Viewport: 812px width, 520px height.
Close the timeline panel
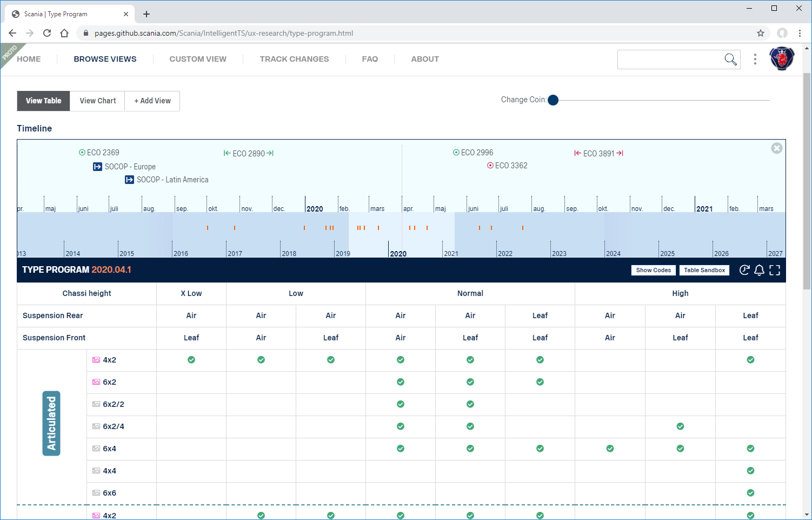pos(776,148)
